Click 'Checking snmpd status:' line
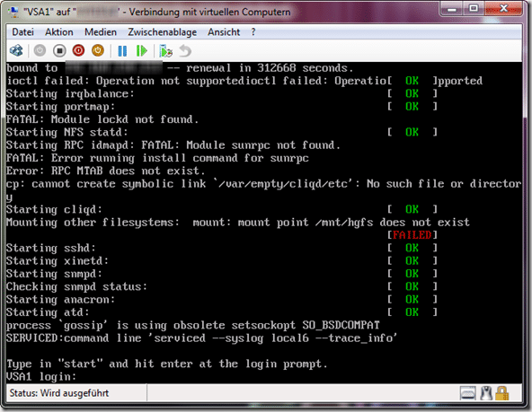Viewport: 532px width, 412px height. point(76,286)
